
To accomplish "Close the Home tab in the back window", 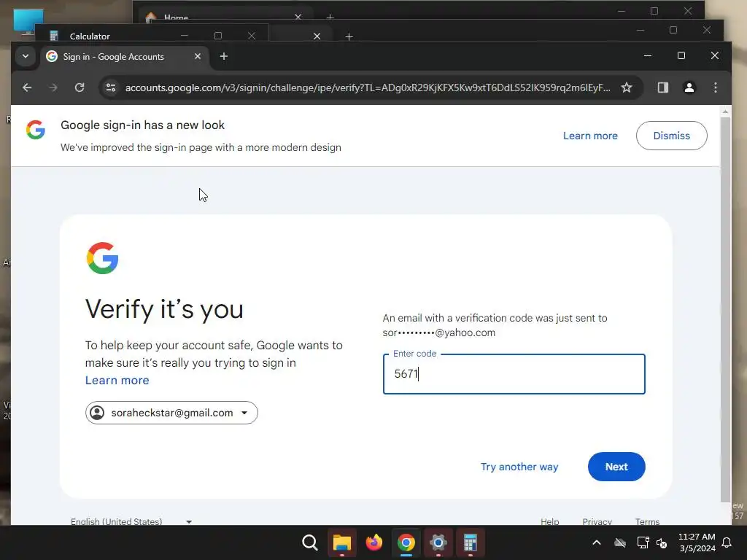I will coord(298,17).
